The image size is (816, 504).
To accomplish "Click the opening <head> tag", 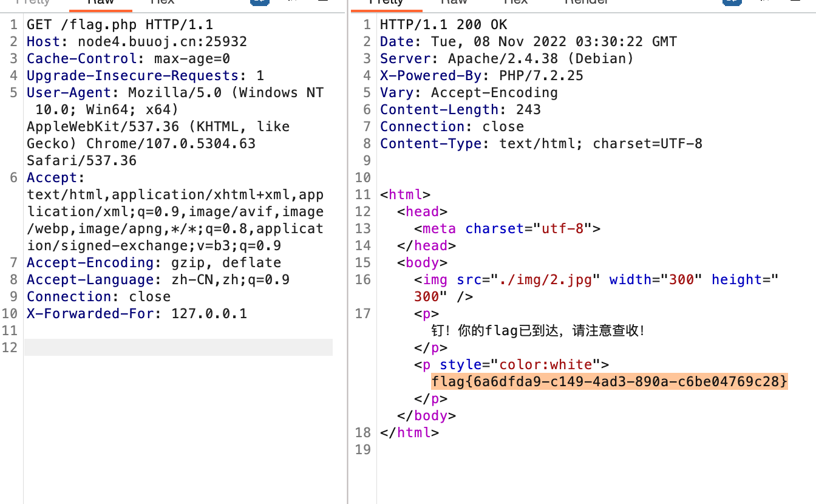I will click(x=422, y=212).
